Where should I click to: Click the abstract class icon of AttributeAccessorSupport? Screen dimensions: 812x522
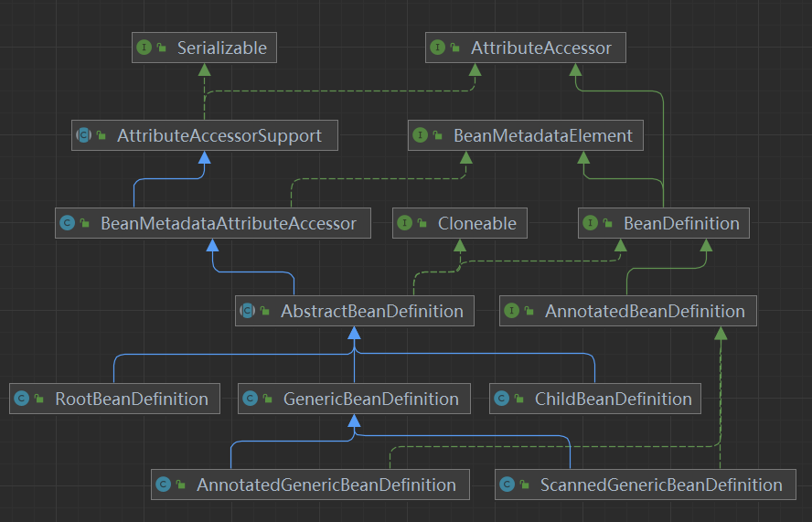pos(83,135)
